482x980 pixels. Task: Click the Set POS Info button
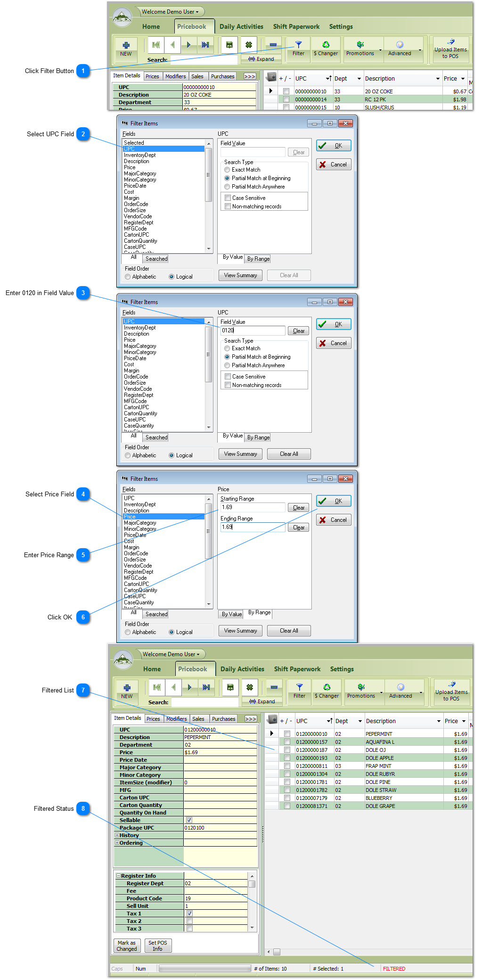click(157, 946)
